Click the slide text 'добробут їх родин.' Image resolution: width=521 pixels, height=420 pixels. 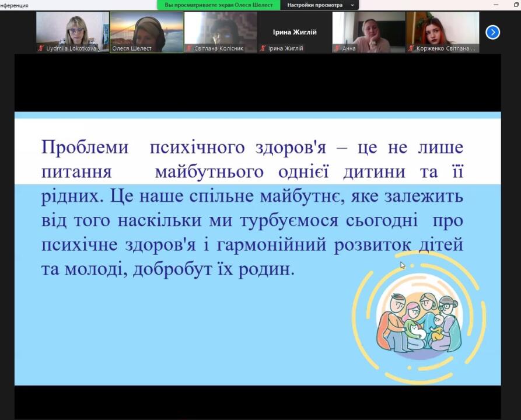(x=214, y=269)
